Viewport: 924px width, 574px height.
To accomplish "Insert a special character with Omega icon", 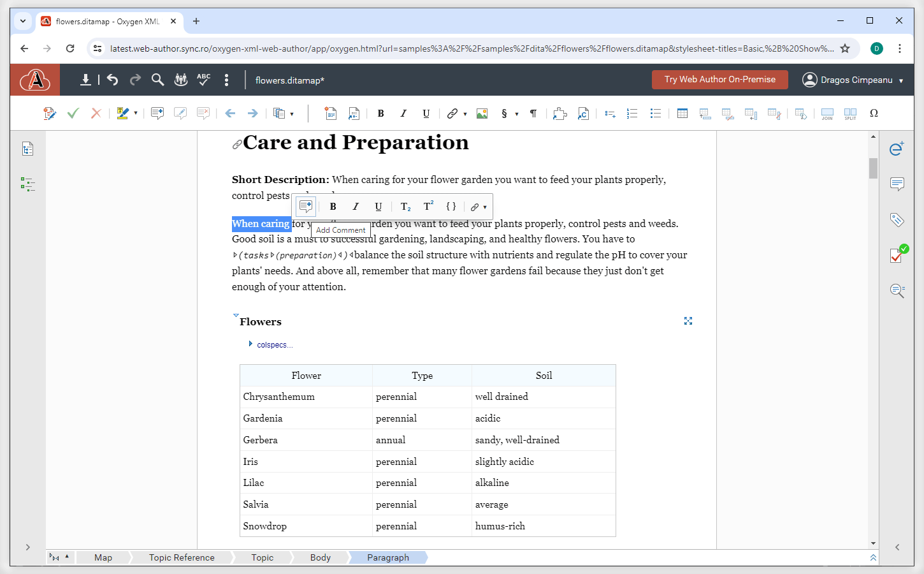I will 874,114.
